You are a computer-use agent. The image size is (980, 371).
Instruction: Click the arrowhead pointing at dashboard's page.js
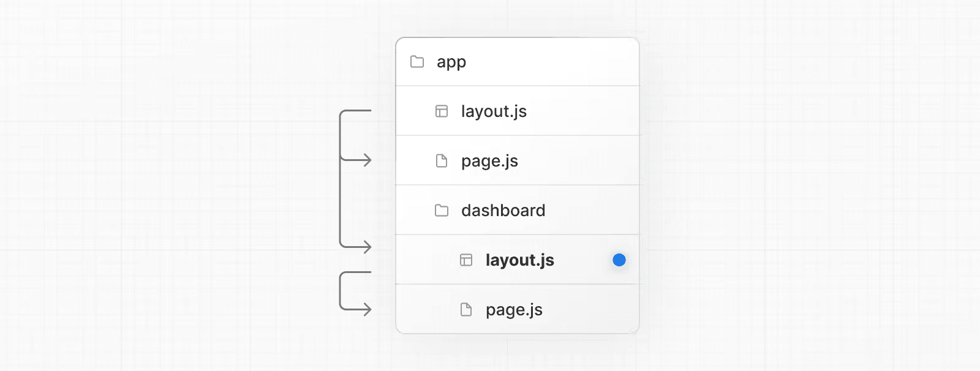click(x=367, y=309)
